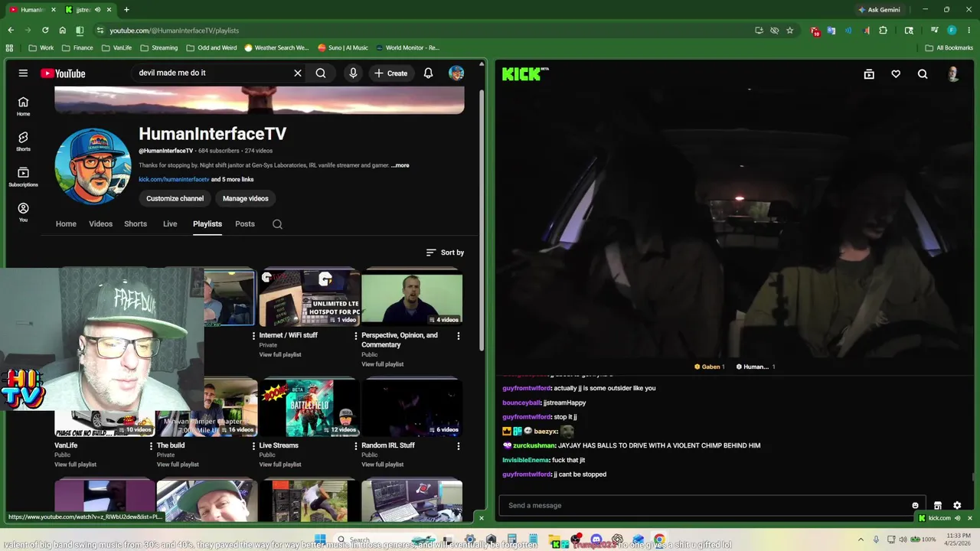Open options for Random IRL Stuff playlist
Viewport: 980px width, 551px height.
458,446
